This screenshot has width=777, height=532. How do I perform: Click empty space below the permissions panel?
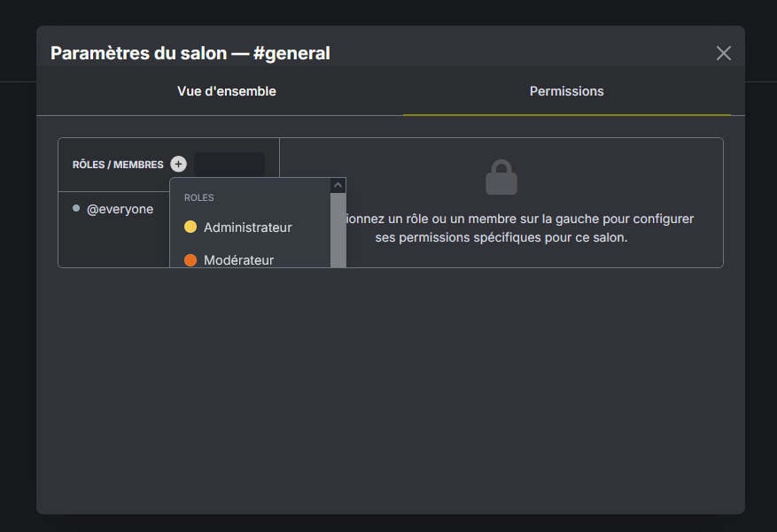390,389
